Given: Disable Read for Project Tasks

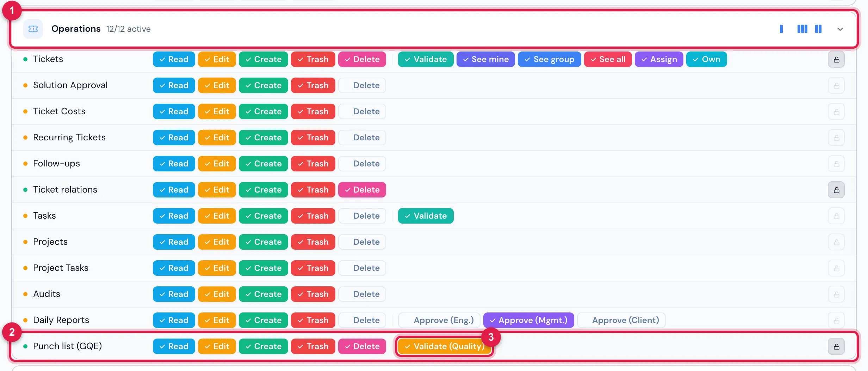Looking at the screenshot, I should (x=174, y=268).
